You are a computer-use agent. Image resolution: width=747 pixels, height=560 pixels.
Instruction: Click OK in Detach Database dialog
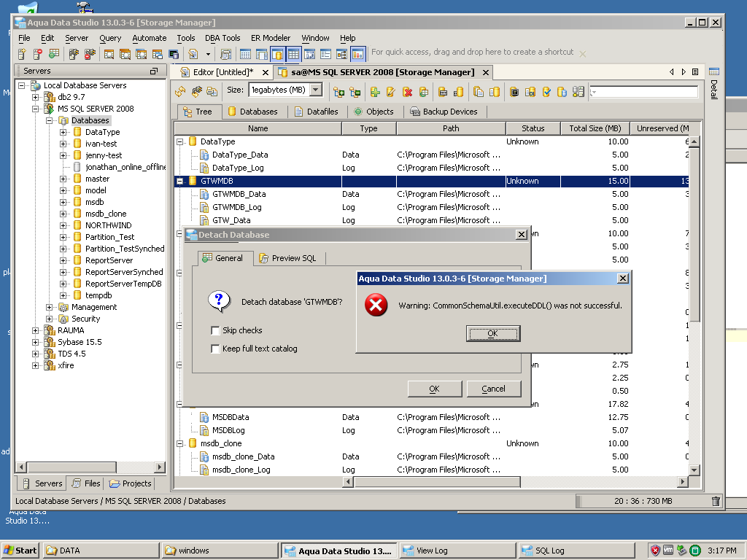point(435,389)
